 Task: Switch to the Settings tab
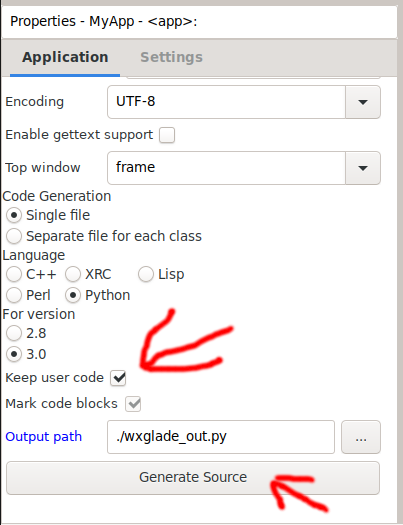coord(171,57)
